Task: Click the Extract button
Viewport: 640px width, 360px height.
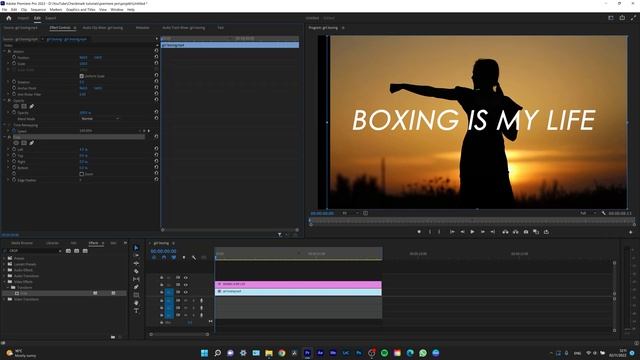Action: 516,232
